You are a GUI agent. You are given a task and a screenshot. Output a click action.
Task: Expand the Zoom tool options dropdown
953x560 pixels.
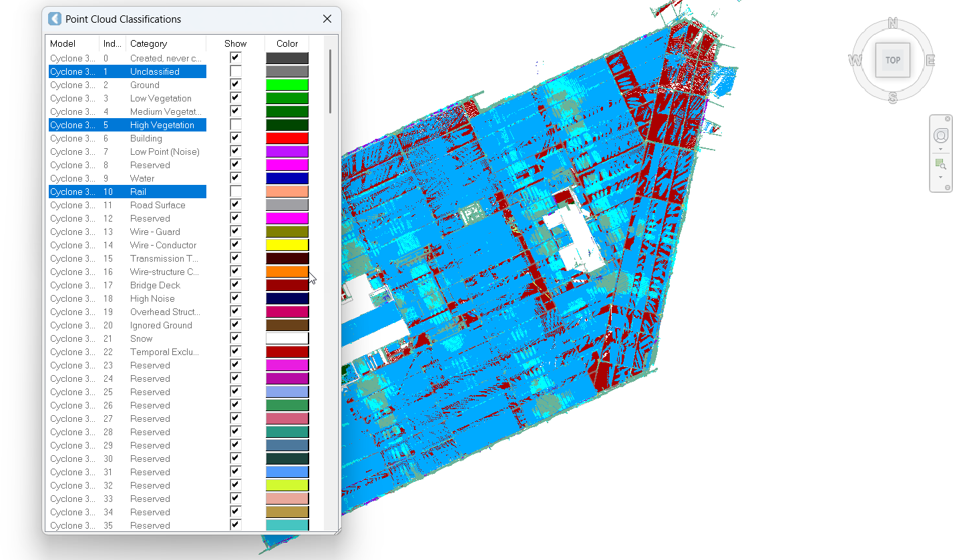click(x=940, y=177)
